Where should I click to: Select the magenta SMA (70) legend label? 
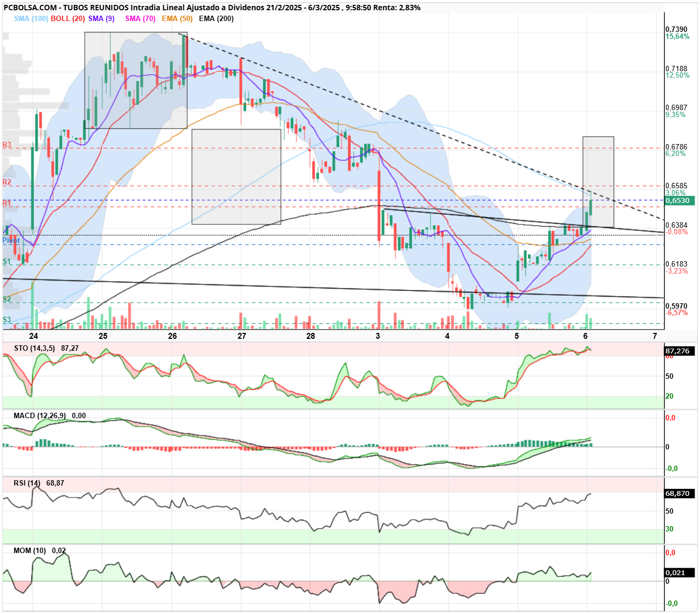[140, 18]
